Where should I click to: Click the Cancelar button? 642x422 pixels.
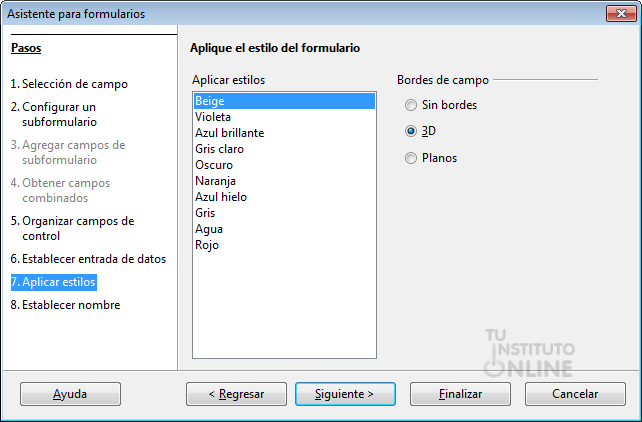(575, 394)
